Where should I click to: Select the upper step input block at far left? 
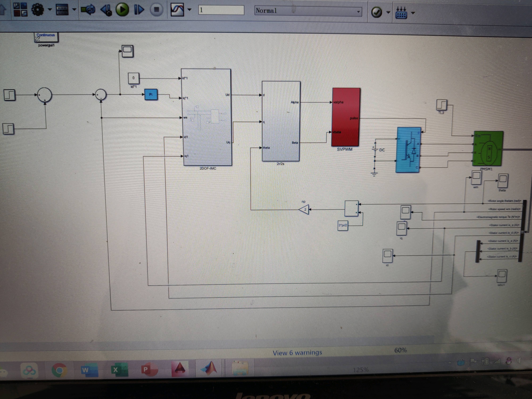(x=9, y=95)
